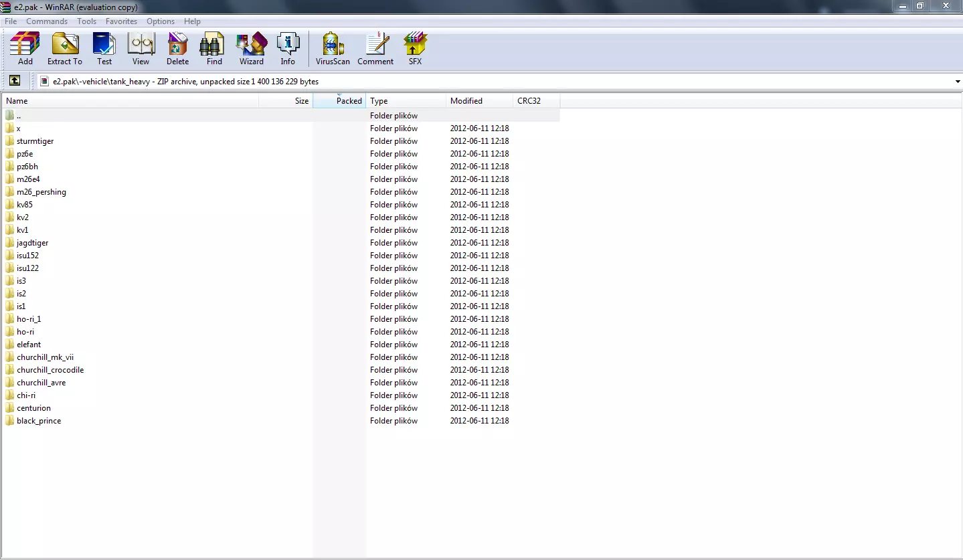Select the chi-ri folder icon
The width and height of the screenshot is (963, 560).
tap(9, 395)
